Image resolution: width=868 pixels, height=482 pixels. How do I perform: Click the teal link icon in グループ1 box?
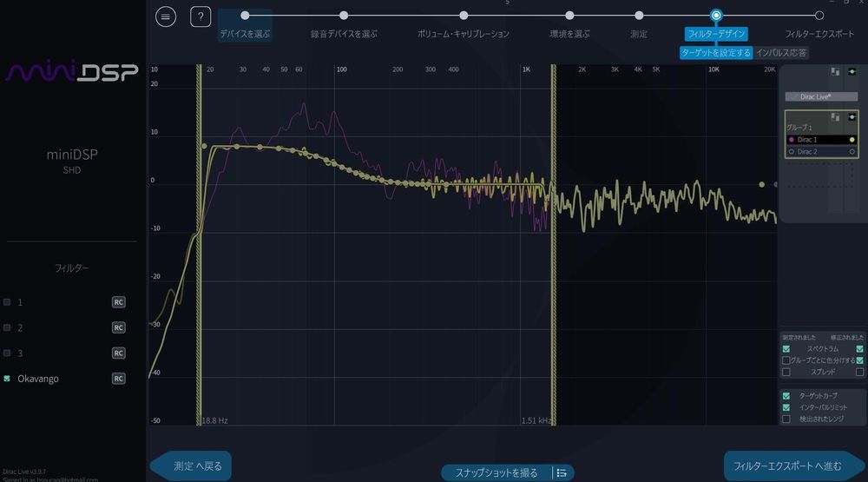852,116
